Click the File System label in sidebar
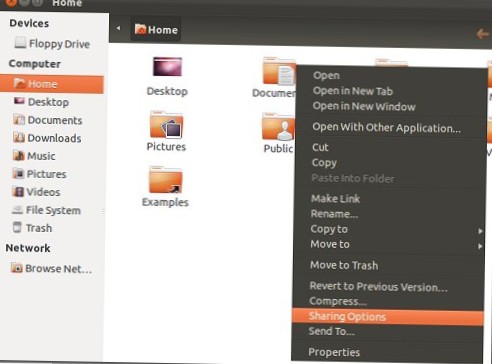Viewport: 492px width, 364px height. pyautogui.click(x=53, y=210)
